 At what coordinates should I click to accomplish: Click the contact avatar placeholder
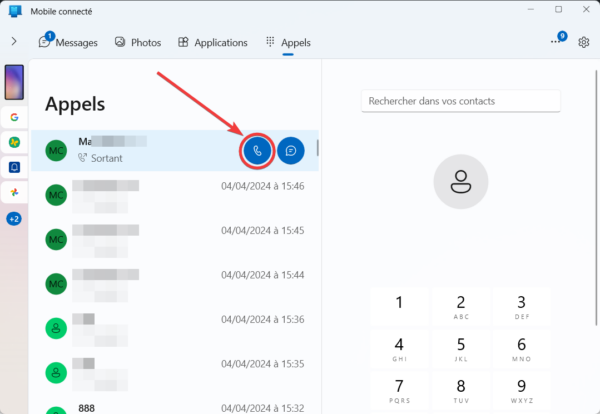click(x=461, y=182)
